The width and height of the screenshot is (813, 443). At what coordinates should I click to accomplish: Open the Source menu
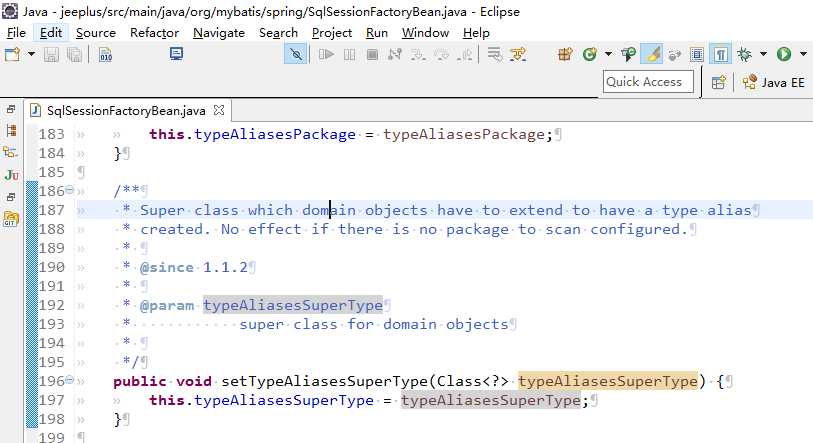click(96, 33)
